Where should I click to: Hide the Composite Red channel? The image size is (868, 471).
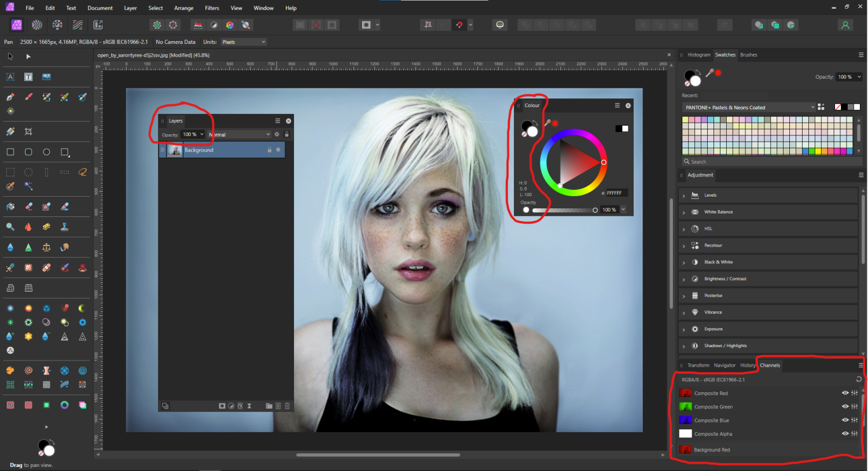(845, 393)
